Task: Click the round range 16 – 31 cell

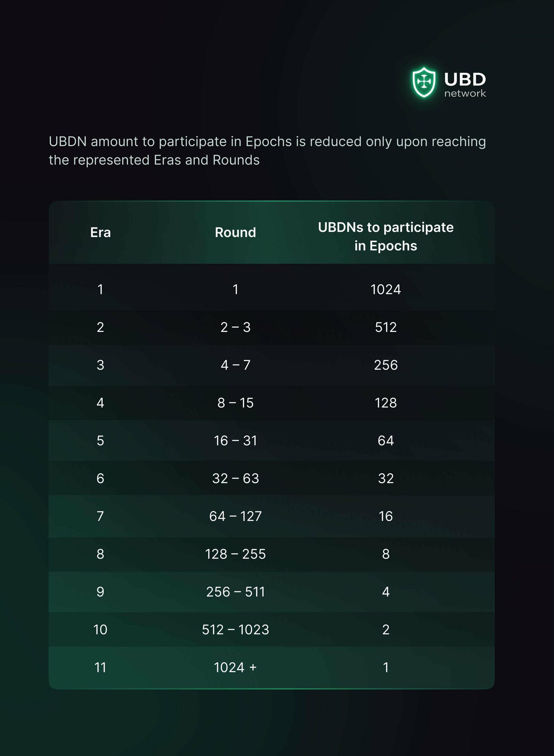Action: pyautogui.click(x=235, y=441)
